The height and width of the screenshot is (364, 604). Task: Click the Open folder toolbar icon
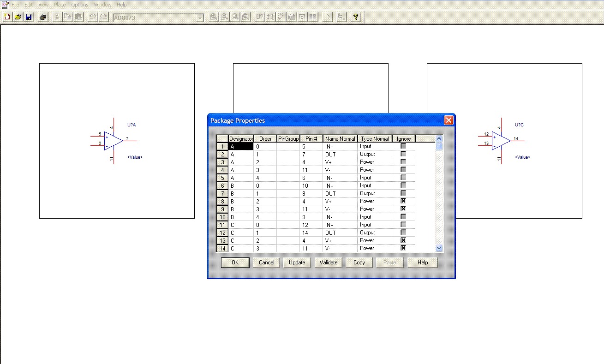pos(18,17)
